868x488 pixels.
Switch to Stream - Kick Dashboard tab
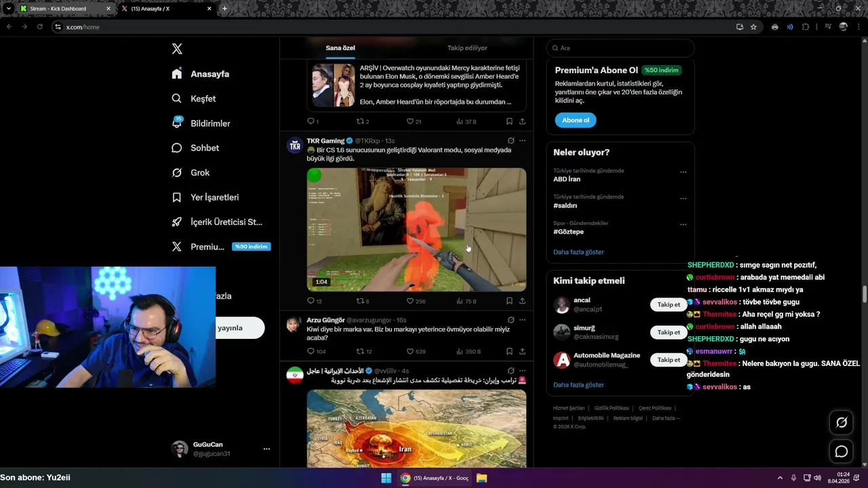point(65,9)
